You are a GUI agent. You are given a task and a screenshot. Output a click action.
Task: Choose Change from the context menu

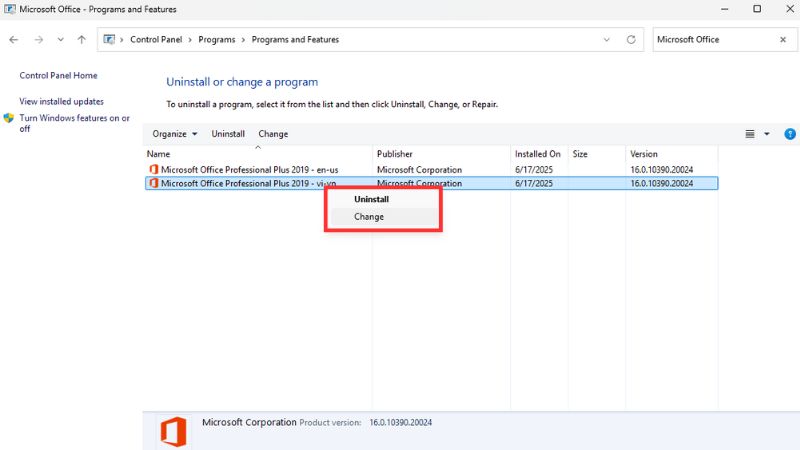coord(368,217)
